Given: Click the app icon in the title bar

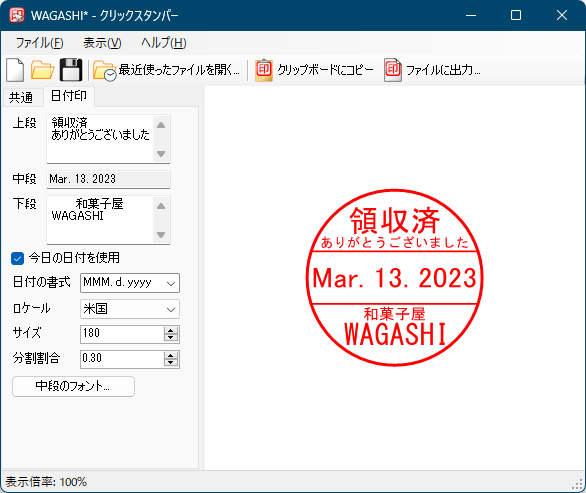Looking at the screenshot, I should [x=17, y=15].
